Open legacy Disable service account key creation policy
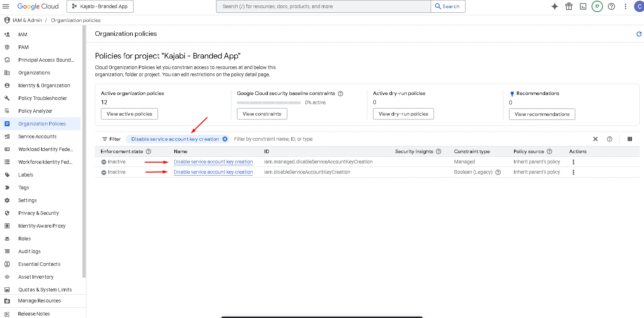 (213, 172)
